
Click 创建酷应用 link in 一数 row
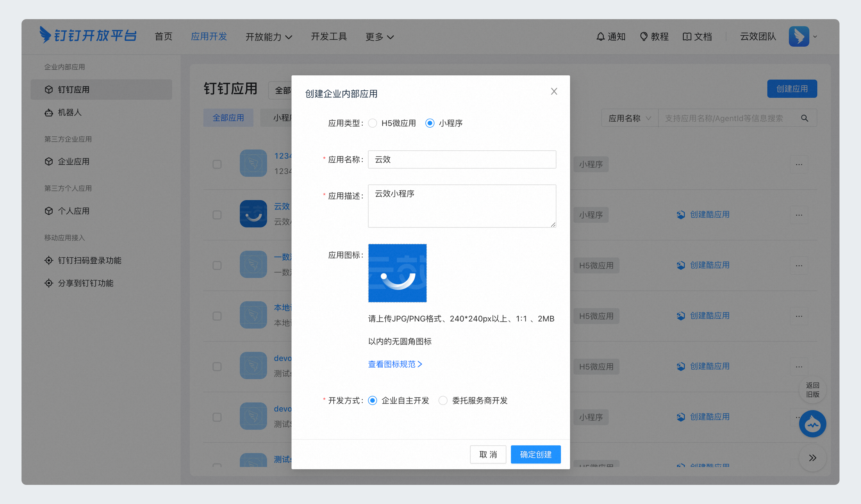[710, 265]
